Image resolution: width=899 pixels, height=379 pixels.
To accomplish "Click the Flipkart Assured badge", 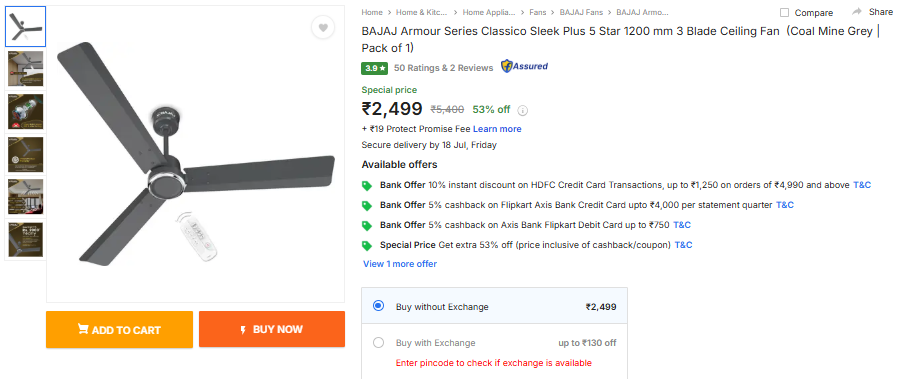I will tap(524, 67).
